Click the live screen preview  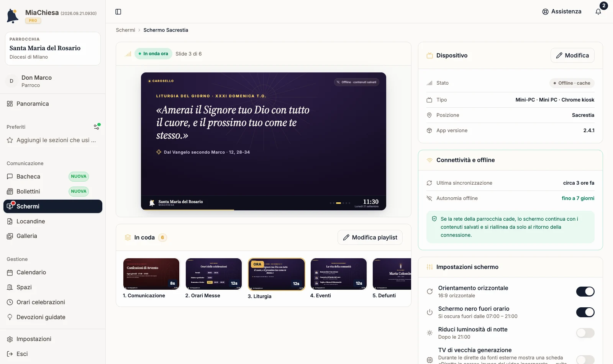pos(264,141)
